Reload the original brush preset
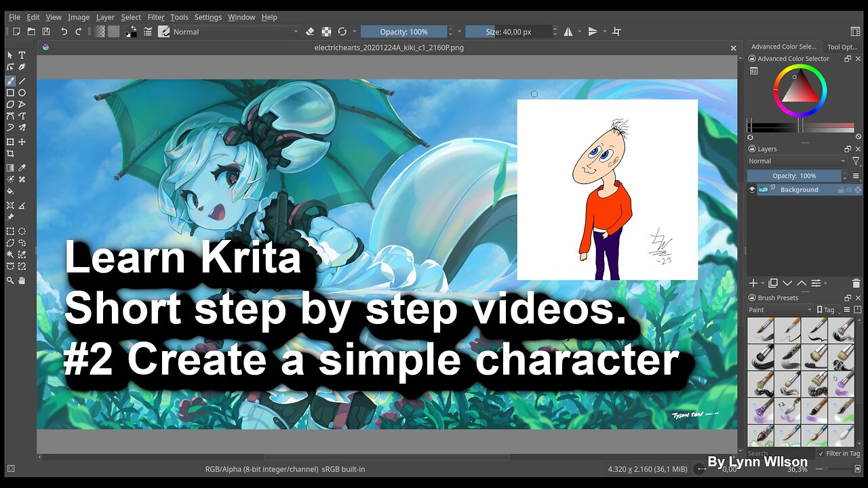The width and height of the screenshot is (868, 488). click(342, 31)
